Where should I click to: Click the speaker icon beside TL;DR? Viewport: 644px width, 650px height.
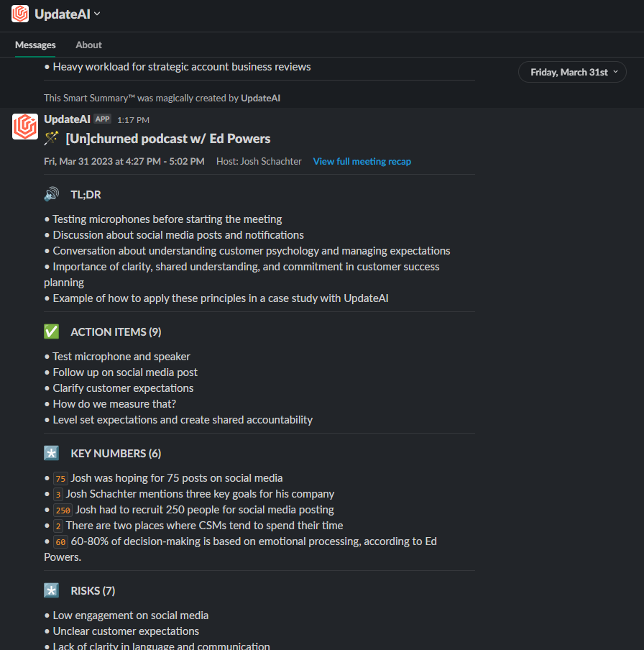tap(51, 194)
